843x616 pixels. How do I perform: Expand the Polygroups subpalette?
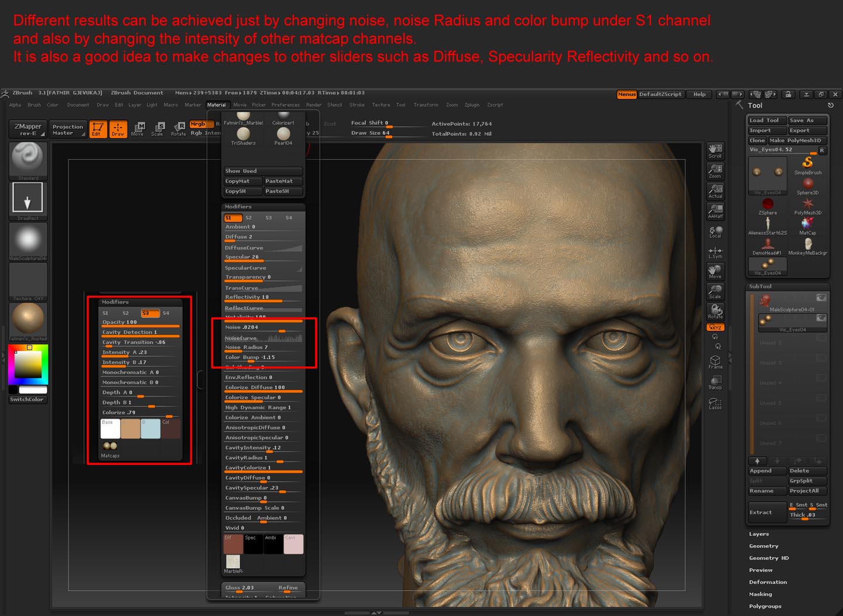[765, 606]
